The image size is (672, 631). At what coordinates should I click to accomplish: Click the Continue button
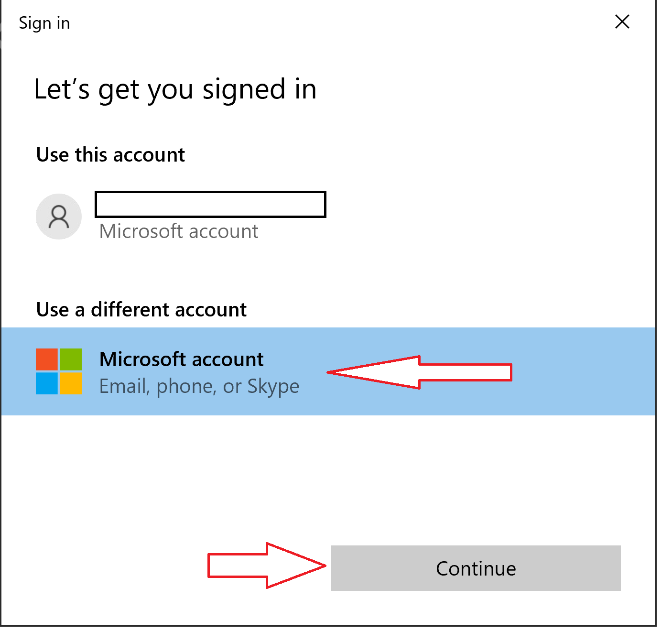[x=476, y=568]
